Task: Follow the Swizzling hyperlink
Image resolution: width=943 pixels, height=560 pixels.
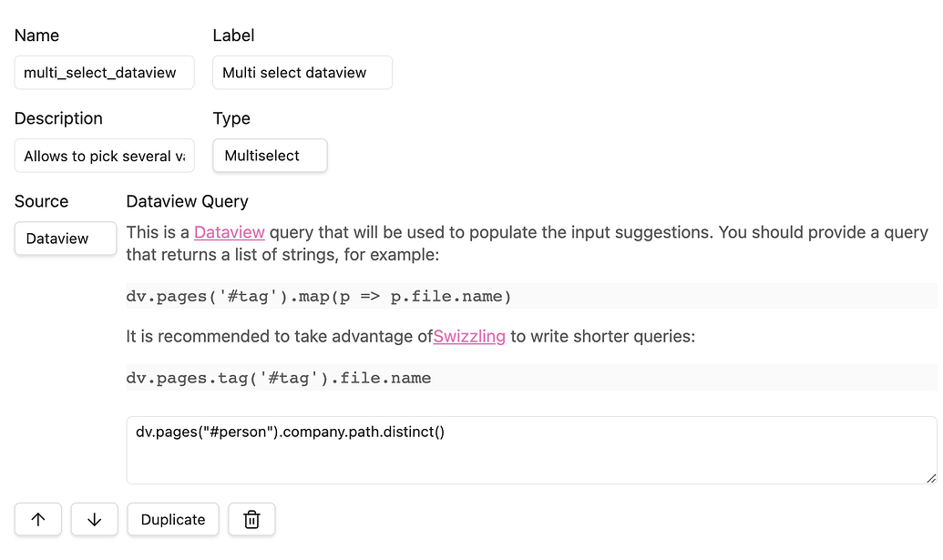Action: coord(469,336)
